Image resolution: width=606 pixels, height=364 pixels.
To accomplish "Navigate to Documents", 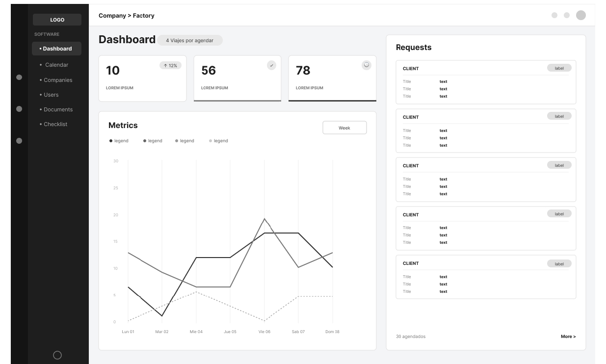I will (56, 109).
